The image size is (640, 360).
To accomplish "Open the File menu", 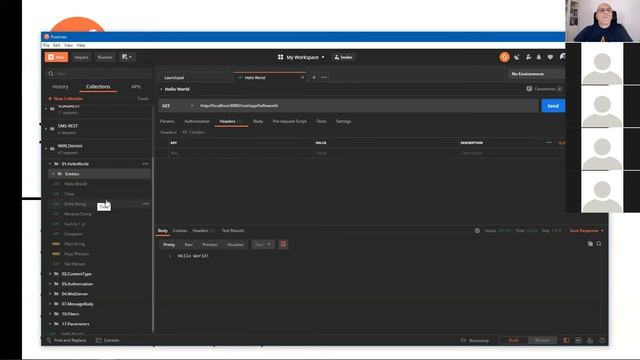I will pyautogui.click(x=46, y=45).
